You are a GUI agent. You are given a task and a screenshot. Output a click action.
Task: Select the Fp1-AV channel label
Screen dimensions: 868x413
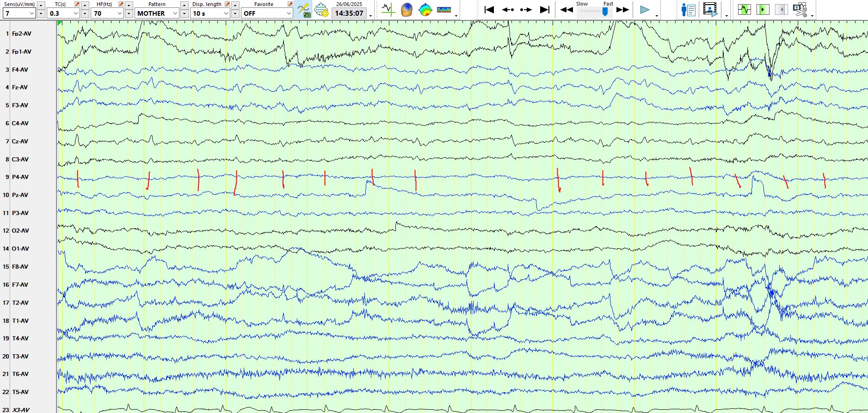click(x=22, y=52)
